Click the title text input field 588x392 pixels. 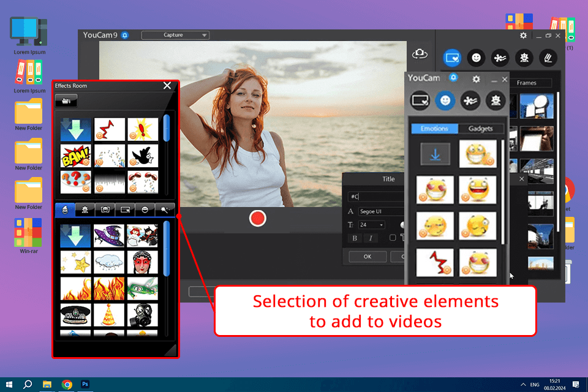[375, 196]
